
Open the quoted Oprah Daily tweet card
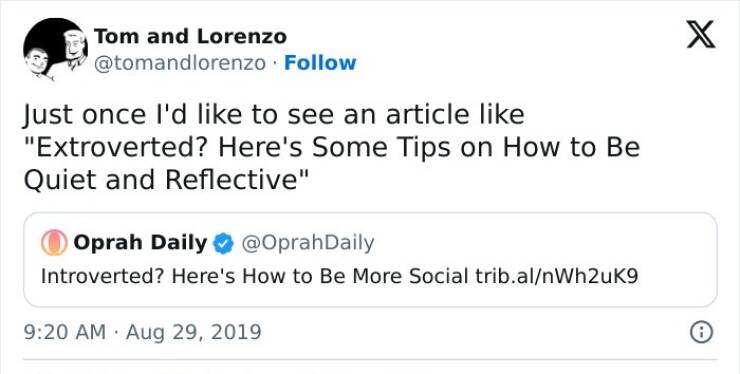[370, 260]
